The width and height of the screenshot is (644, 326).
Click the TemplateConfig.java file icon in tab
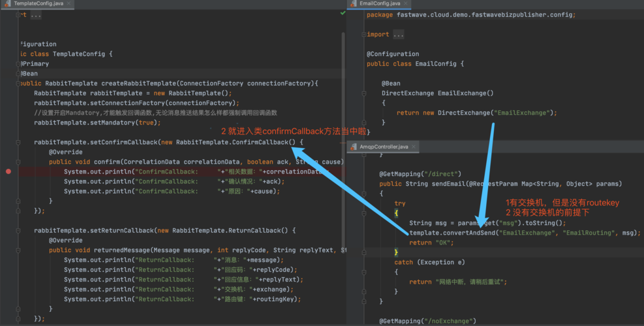click(7, 4)
